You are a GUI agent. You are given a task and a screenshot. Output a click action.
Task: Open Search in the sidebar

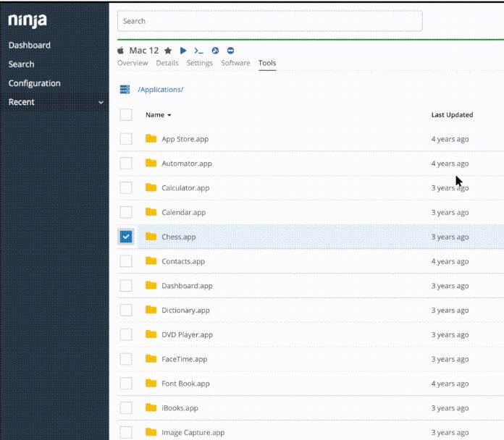(21, 64)
